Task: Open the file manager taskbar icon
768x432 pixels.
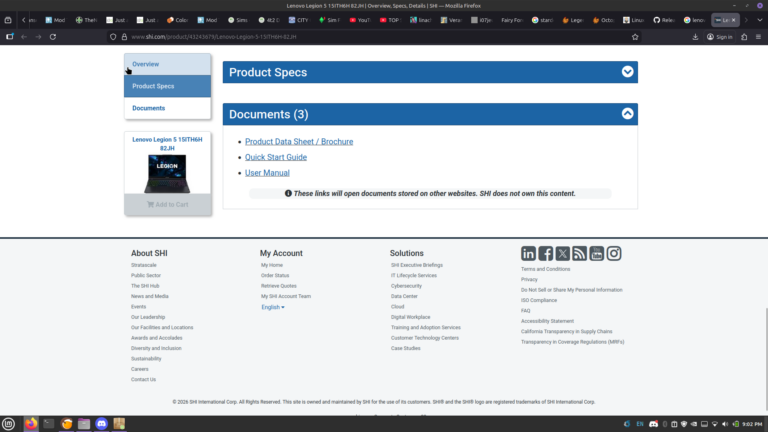Action: (84, 424)
